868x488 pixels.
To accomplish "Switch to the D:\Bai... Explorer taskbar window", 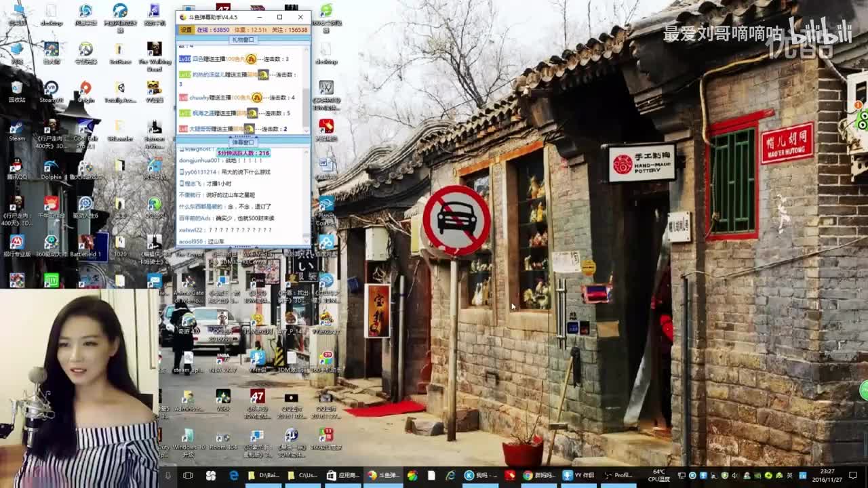I will pos(265,476).
